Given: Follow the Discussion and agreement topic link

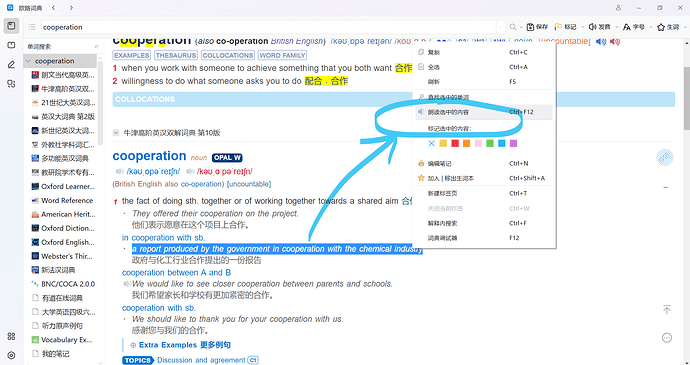Looking at the screenshot, I should 201,360.
